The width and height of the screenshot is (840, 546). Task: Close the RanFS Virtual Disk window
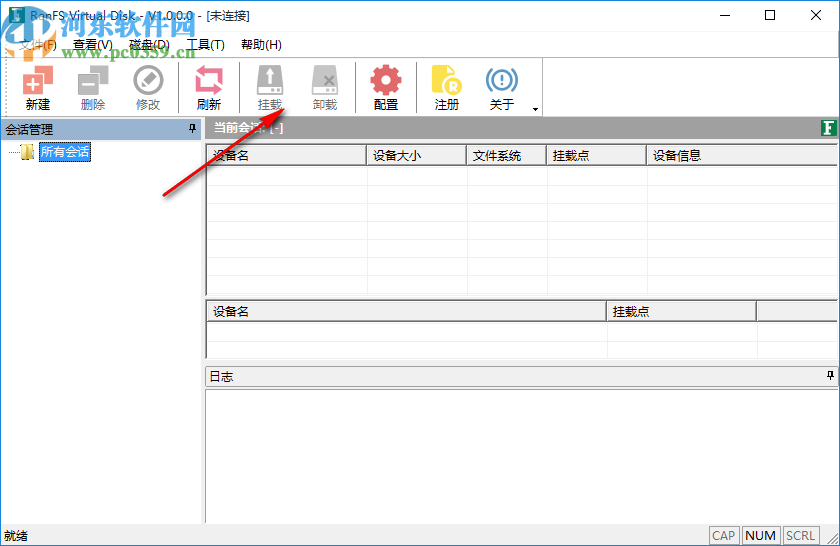point(815,15)
